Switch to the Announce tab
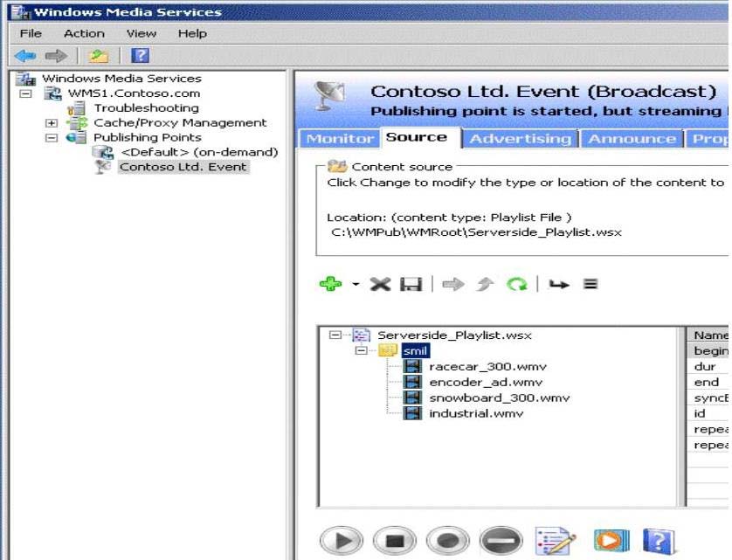Viewport: 732px width, 560px height. [632, 139]
